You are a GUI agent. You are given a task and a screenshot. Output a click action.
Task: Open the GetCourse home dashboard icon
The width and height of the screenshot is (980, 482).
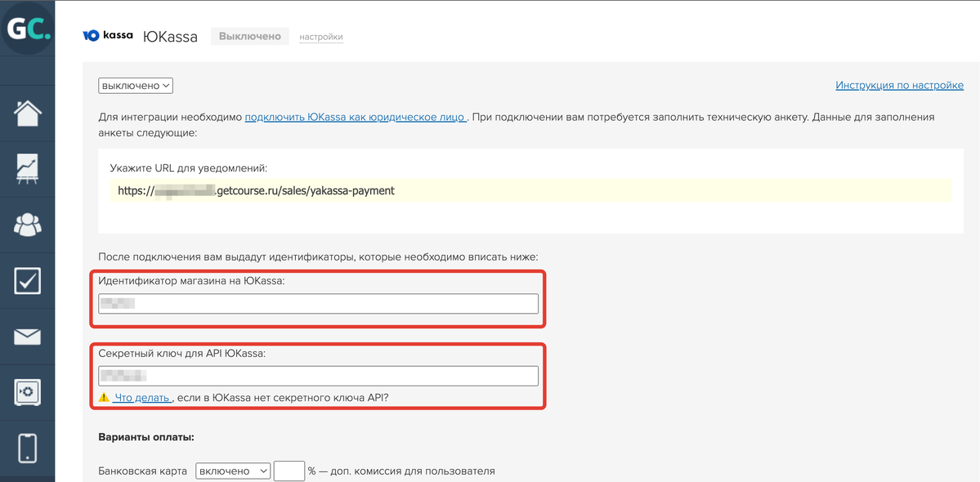[x=27, y=113]
